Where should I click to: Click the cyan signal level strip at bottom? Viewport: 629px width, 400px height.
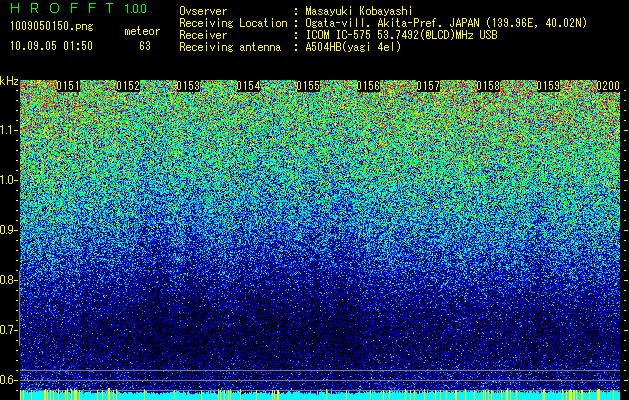click(x=320, y=395)
